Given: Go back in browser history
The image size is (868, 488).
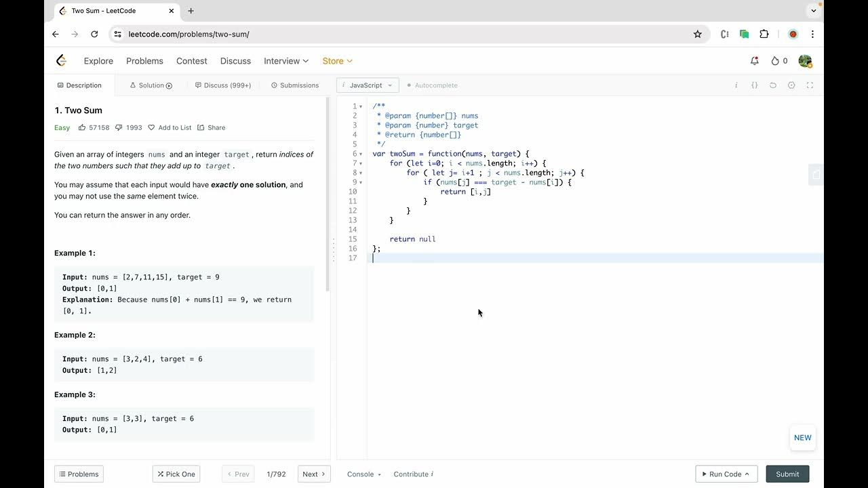Looking at the screenshot, I should [56, 34].
